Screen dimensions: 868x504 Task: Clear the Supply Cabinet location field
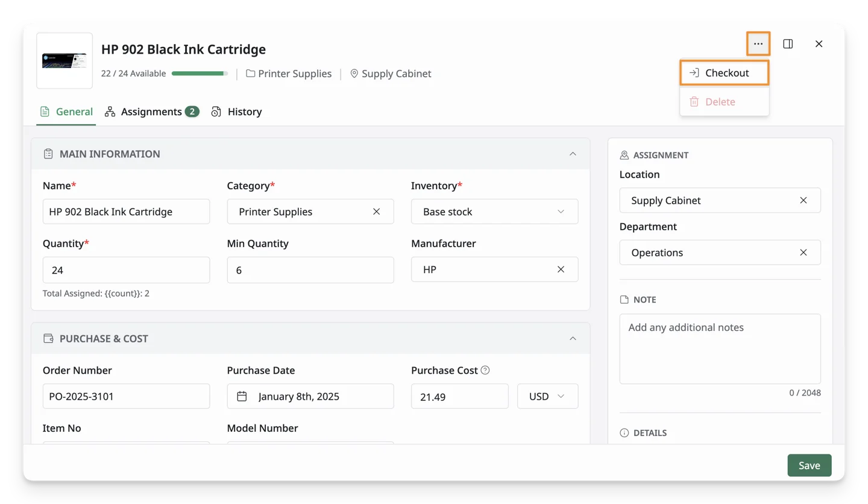(804, 200)
